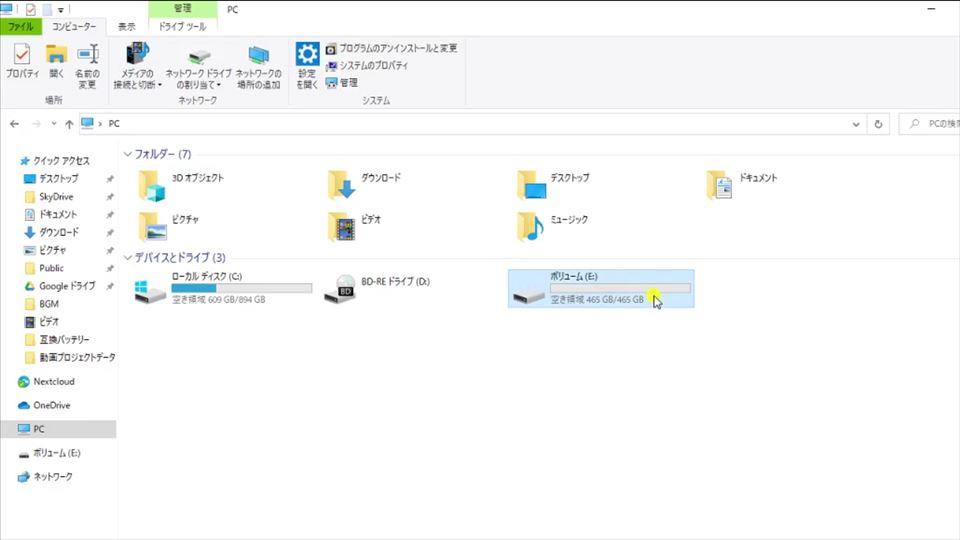960x540 pixels.
Task: Go forward with the forward arrow
Action: click(36, 124)
